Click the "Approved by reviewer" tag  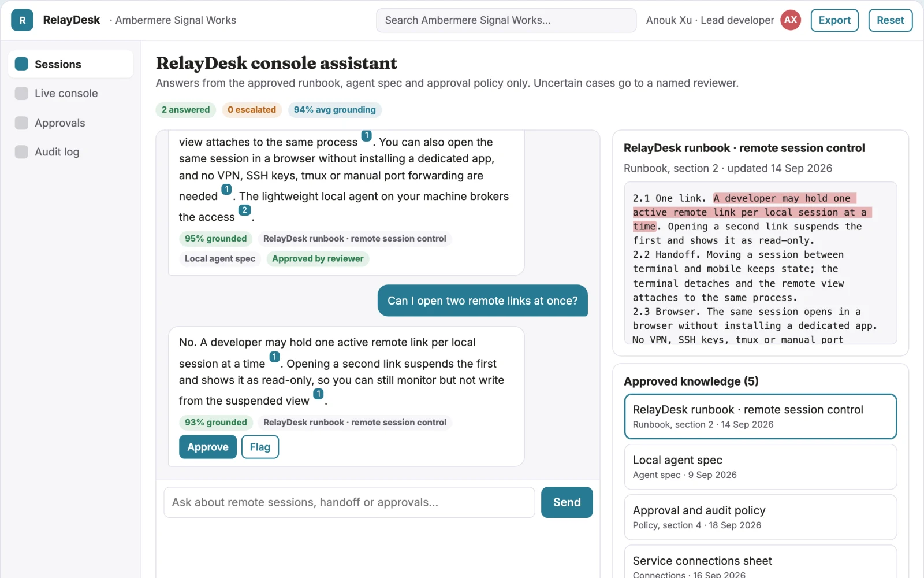coord(318,259)
